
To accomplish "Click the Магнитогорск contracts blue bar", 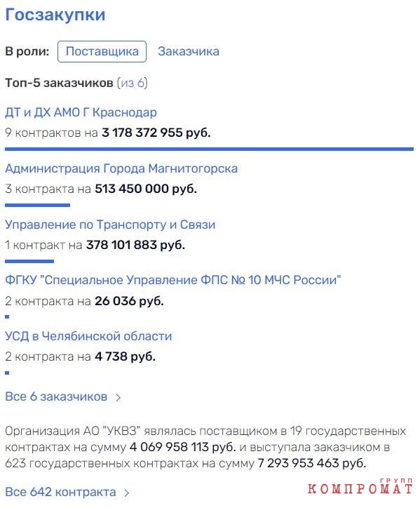I will coord(38,205).
